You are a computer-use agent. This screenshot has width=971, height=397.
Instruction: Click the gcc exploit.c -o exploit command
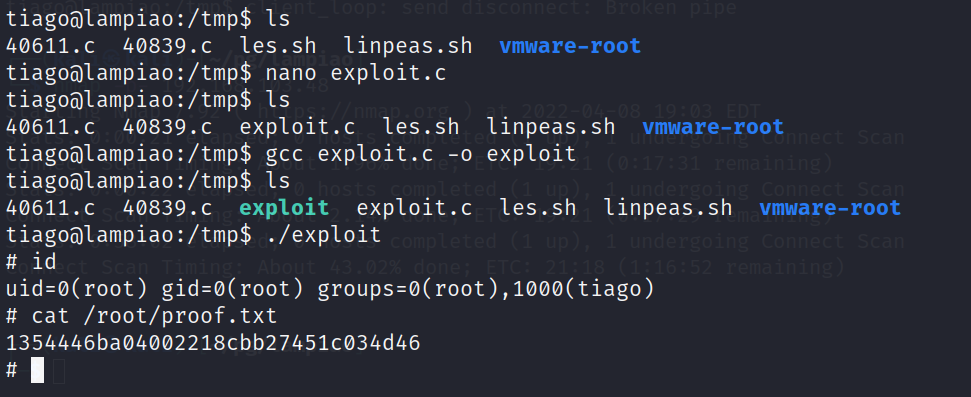[x=420, y=154]
